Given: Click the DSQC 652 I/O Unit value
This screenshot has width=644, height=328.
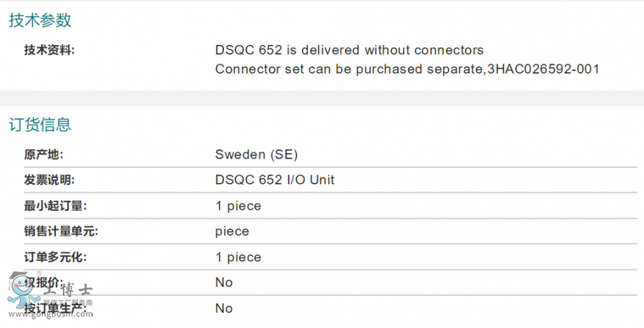Looking at the screenshot, I should click(275, 180).
